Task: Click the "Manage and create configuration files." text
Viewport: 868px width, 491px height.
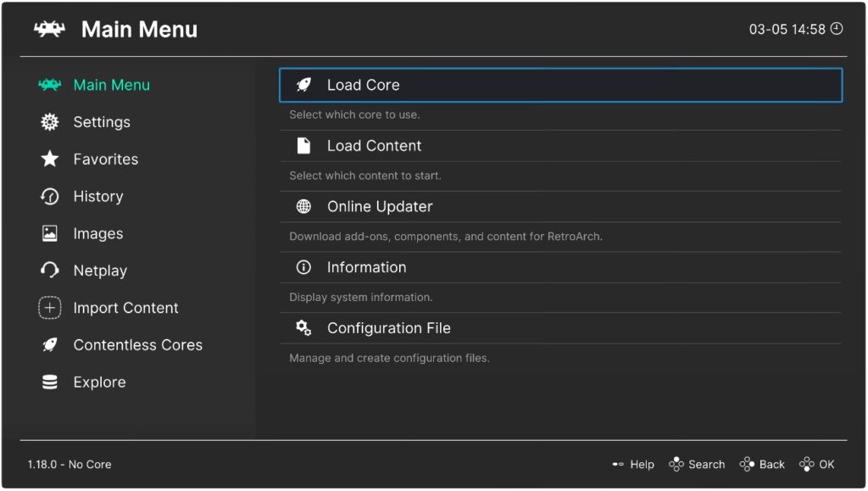Action: point(389,358)
